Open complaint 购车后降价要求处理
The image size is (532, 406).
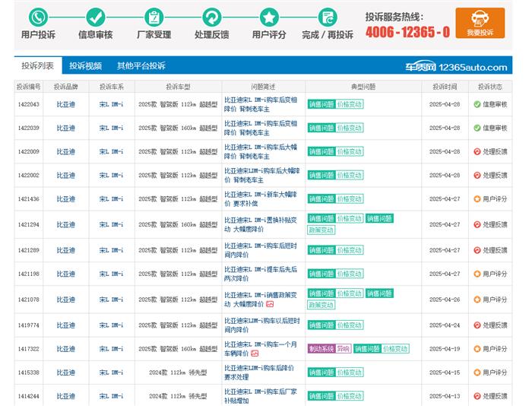click(x=259, y=373)
